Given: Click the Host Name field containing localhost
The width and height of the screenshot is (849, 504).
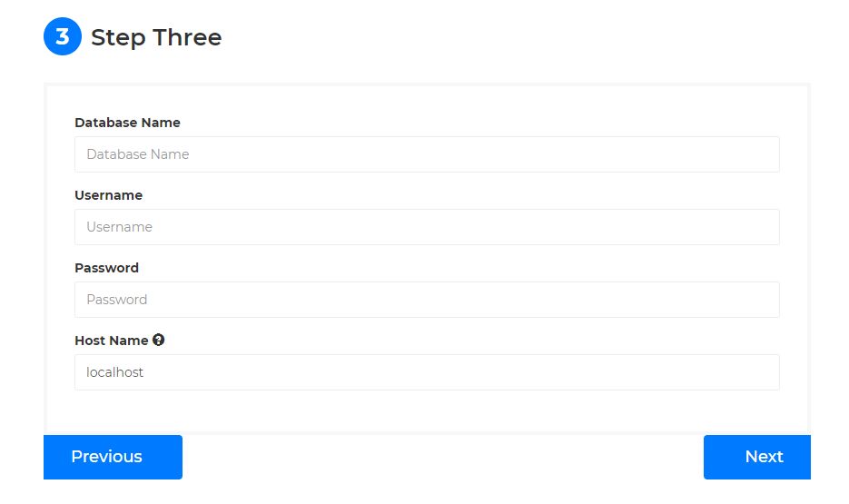Looking at the screenshot, I should (427, 372).
